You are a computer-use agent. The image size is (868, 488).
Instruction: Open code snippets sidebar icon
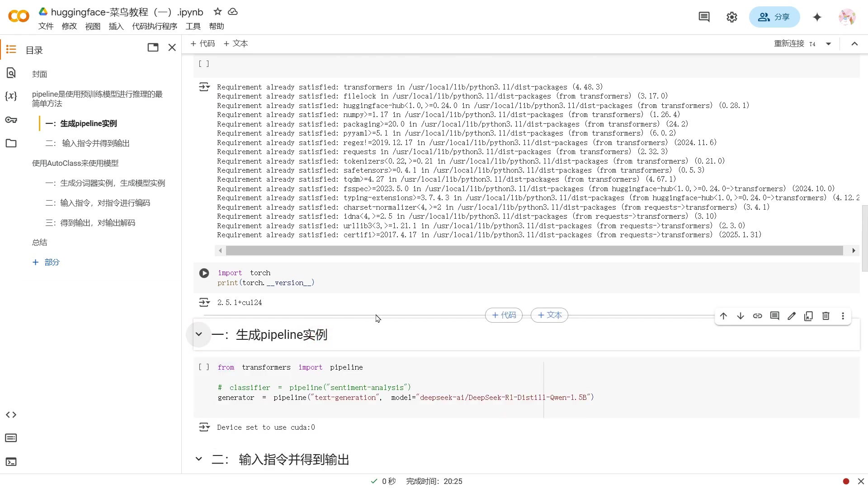[x=11, y=415]
